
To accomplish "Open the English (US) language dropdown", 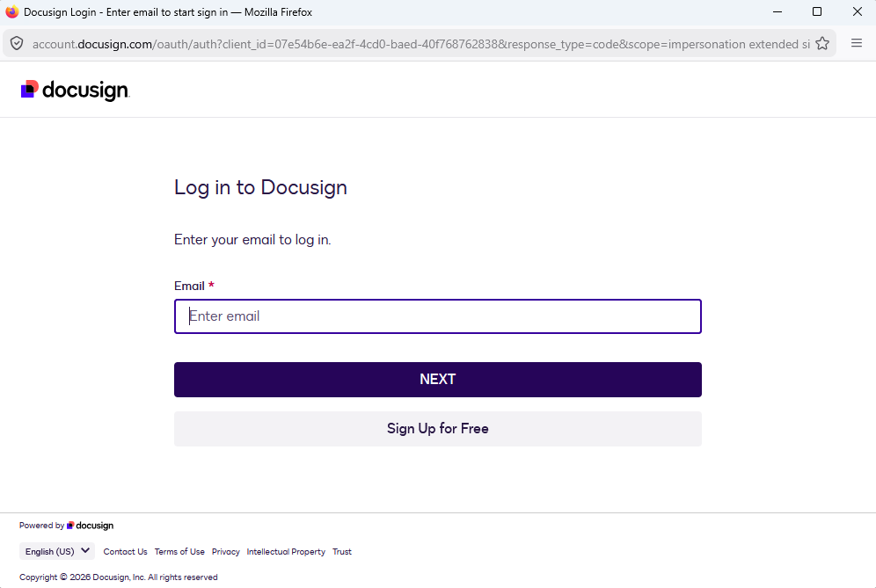I will (x=57, y=551).
